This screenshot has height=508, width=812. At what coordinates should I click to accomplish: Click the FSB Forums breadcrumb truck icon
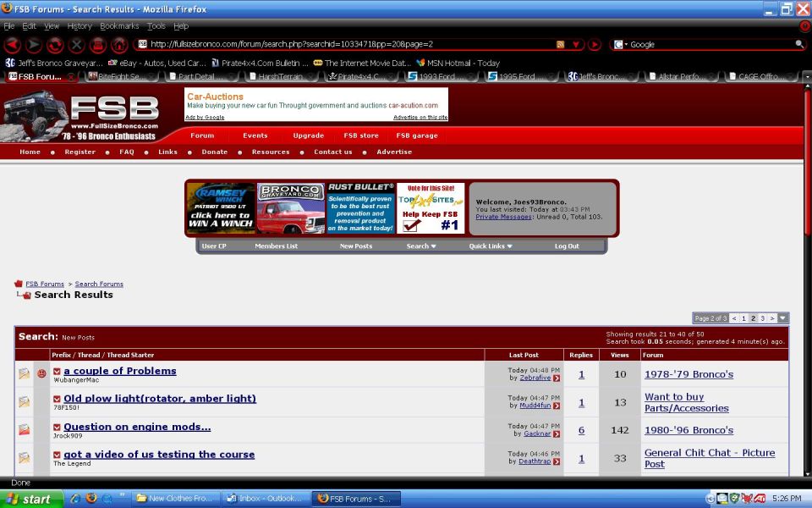click(19, 284)
